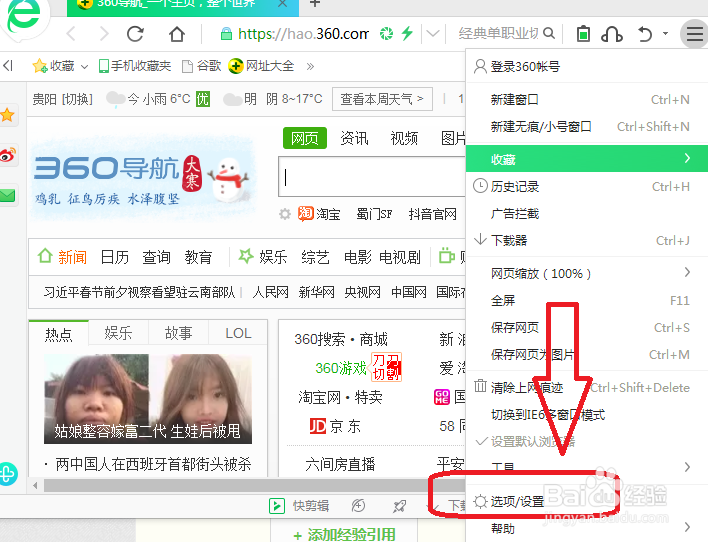
Task: Switch to LOL news tab
Action: pyautogui.click(x=238, y=333)
